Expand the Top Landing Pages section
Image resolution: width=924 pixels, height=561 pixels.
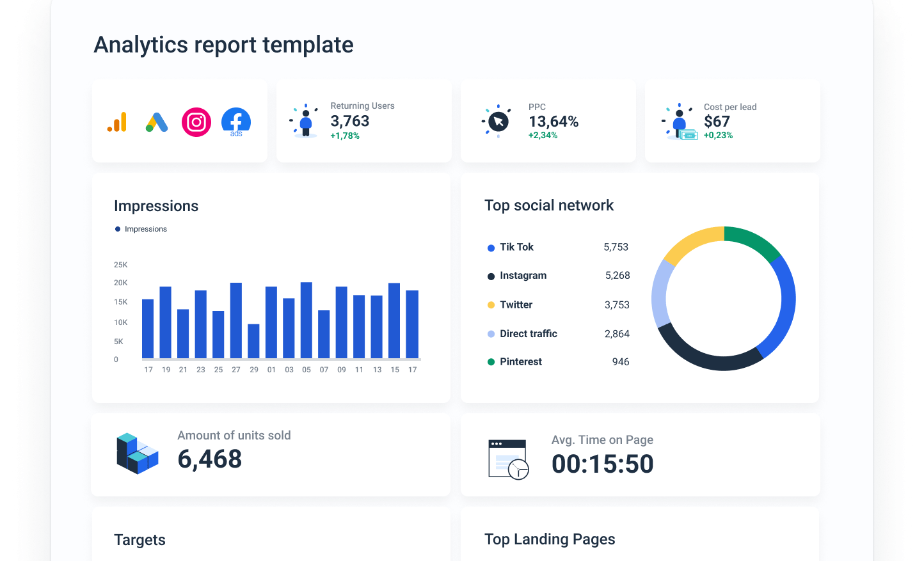tap(550, 539)
